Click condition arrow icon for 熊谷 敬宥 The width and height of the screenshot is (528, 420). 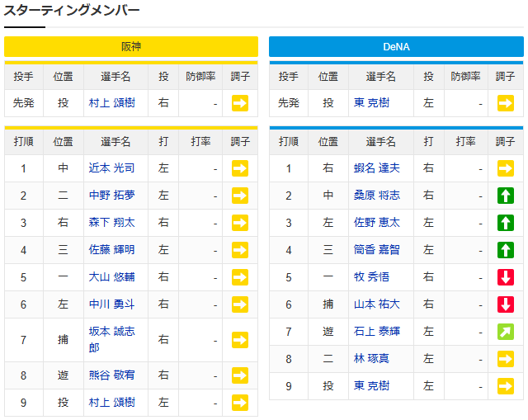[240, 375]
